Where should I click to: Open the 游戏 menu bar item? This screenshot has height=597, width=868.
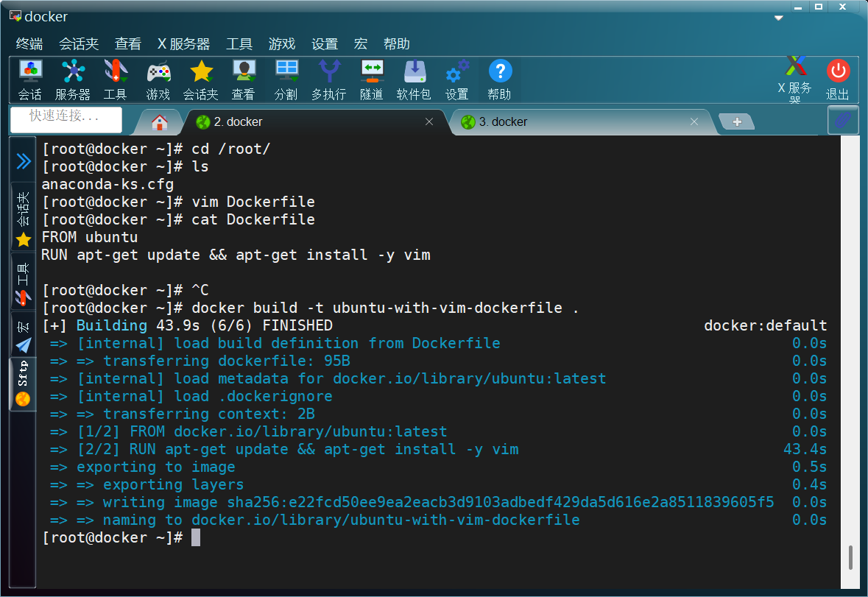282,43
